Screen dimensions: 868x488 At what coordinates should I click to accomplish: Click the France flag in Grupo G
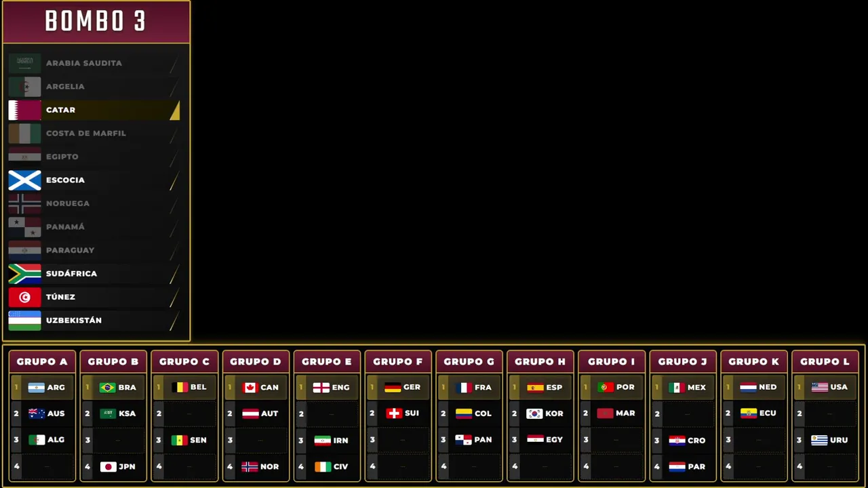(x=464, y=388)
